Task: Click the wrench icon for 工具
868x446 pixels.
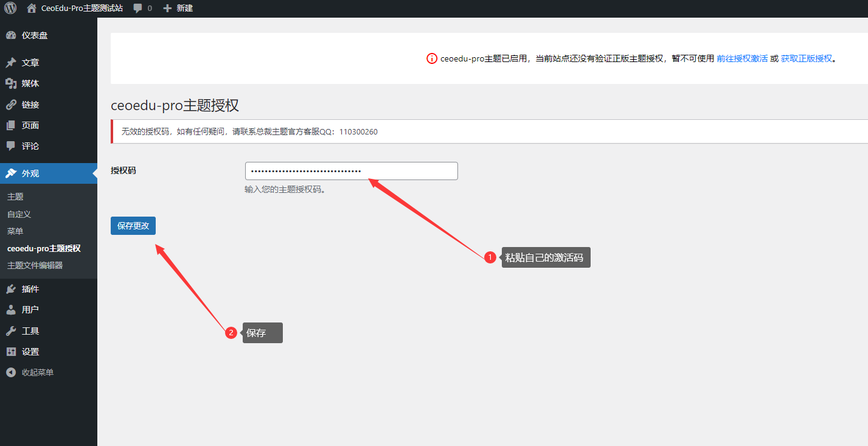Action: [11, 331]
